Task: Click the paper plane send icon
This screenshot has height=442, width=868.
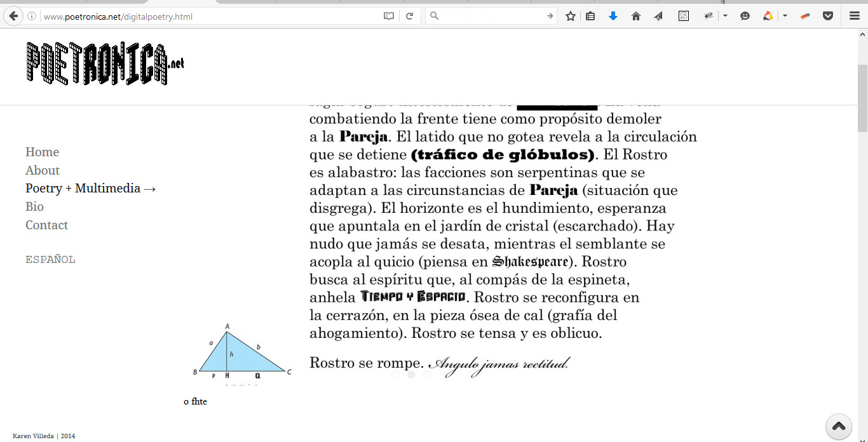Action: (658, 17)
